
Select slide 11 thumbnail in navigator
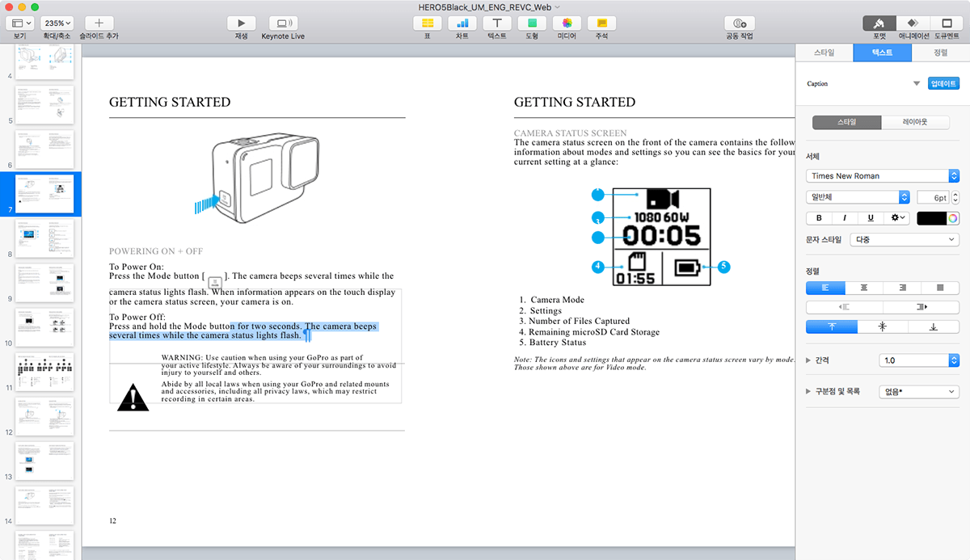point(45,373)
